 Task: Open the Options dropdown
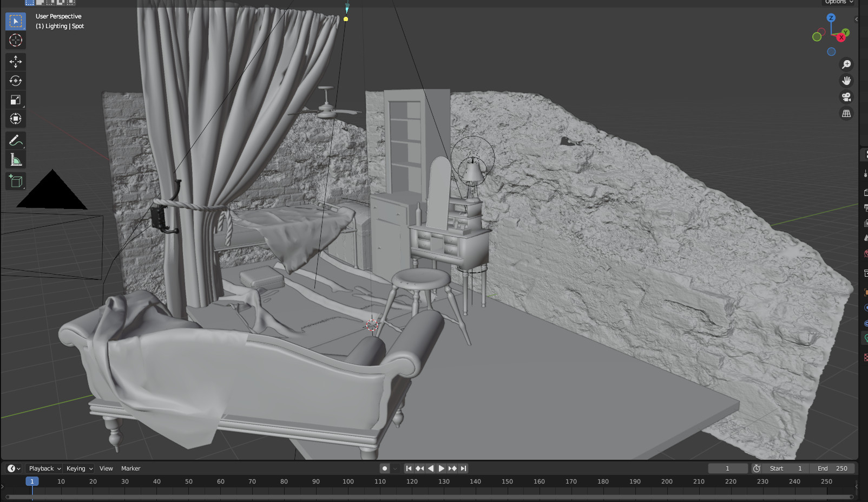click(839, 2)
